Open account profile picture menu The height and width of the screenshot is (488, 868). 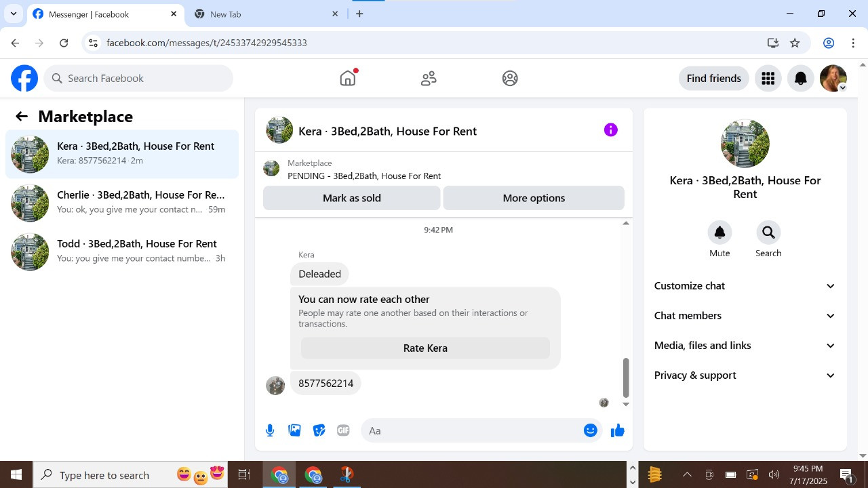point(833,79)
